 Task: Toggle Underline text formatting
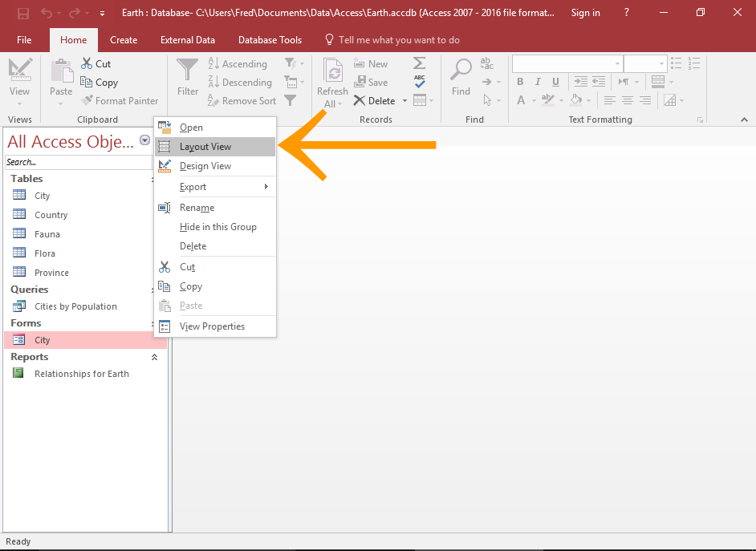point(555,82)
